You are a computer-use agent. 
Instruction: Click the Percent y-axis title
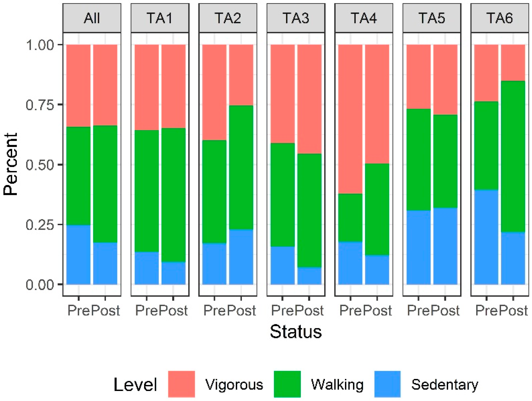(11, 164)
